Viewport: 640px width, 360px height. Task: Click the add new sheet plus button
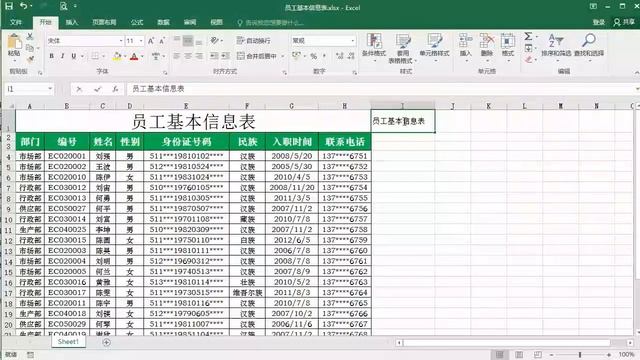(x=106, y=342)
